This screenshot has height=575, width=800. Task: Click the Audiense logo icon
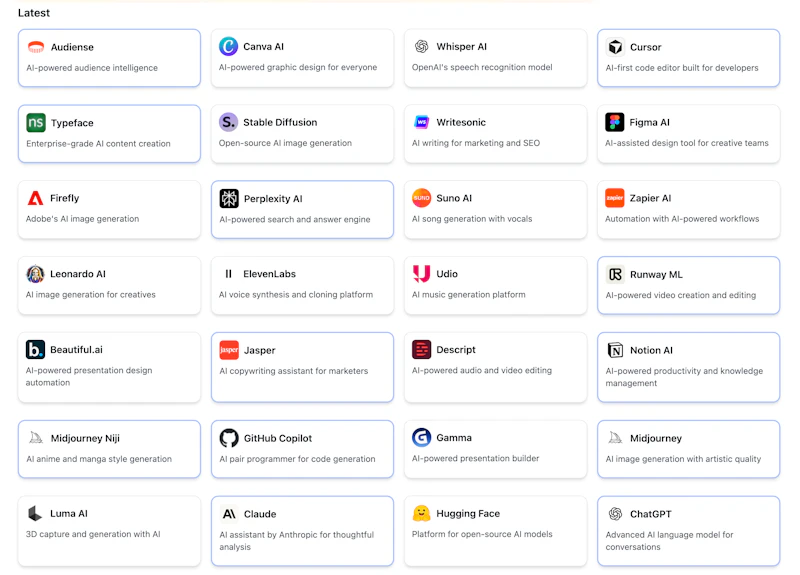tap(36, 47)
